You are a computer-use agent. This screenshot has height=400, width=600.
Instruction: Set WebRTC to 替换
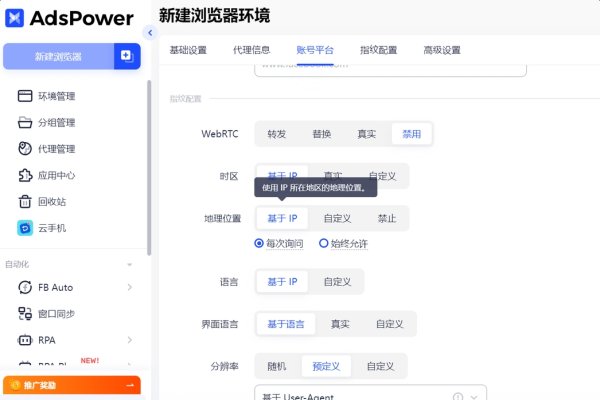click(322, 134)
